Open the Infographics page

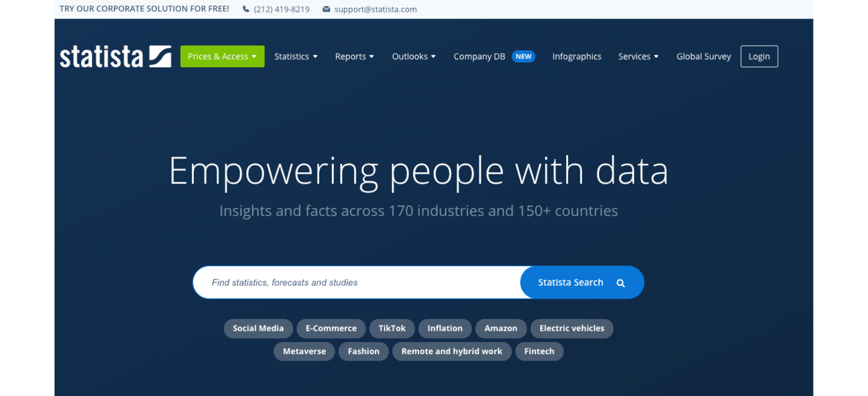577,57
